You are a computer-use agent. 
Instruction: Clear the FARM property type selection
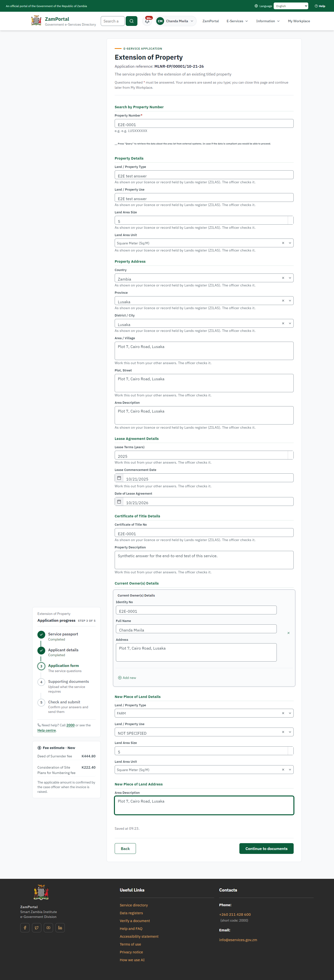tap(283, 713)
